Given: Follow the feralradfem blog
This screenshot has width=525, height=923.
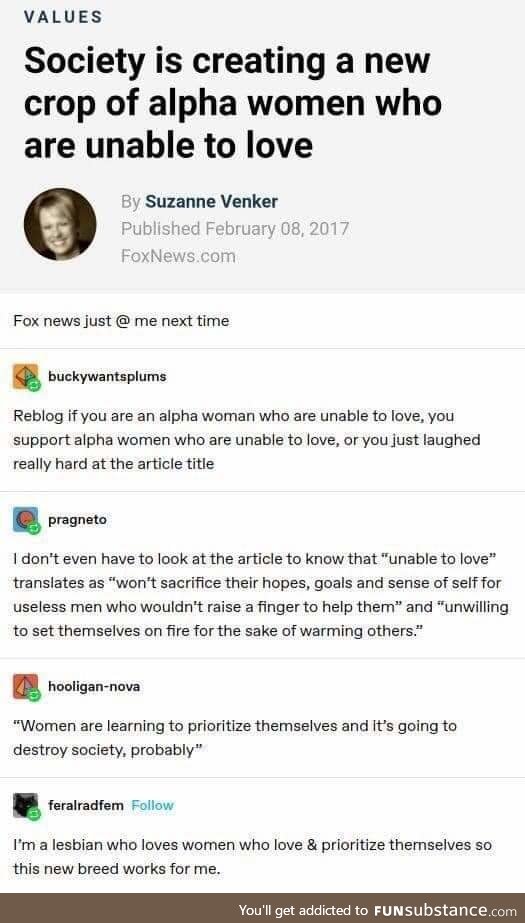Looking at the screenshot, I should point(152,805).
